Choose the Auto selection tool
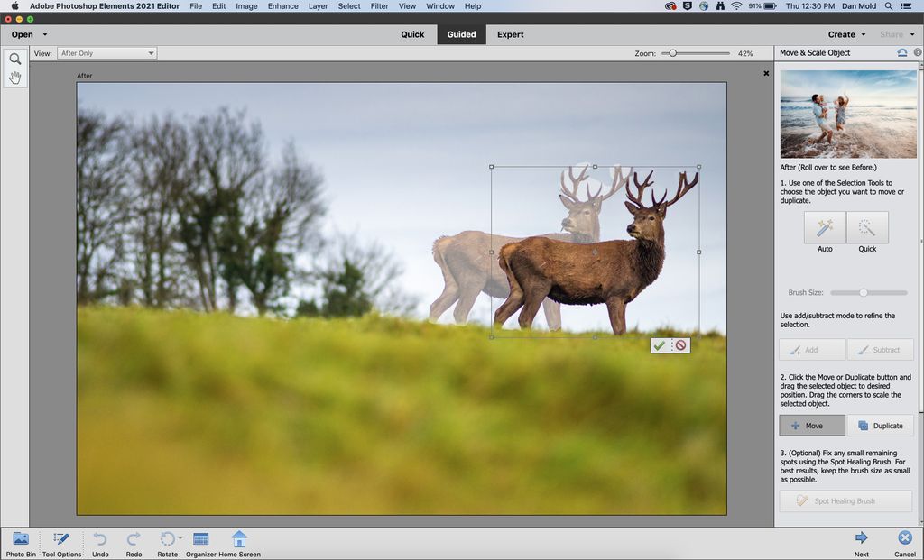The width and height of the screenshot is (924, 560). [824, 228]
